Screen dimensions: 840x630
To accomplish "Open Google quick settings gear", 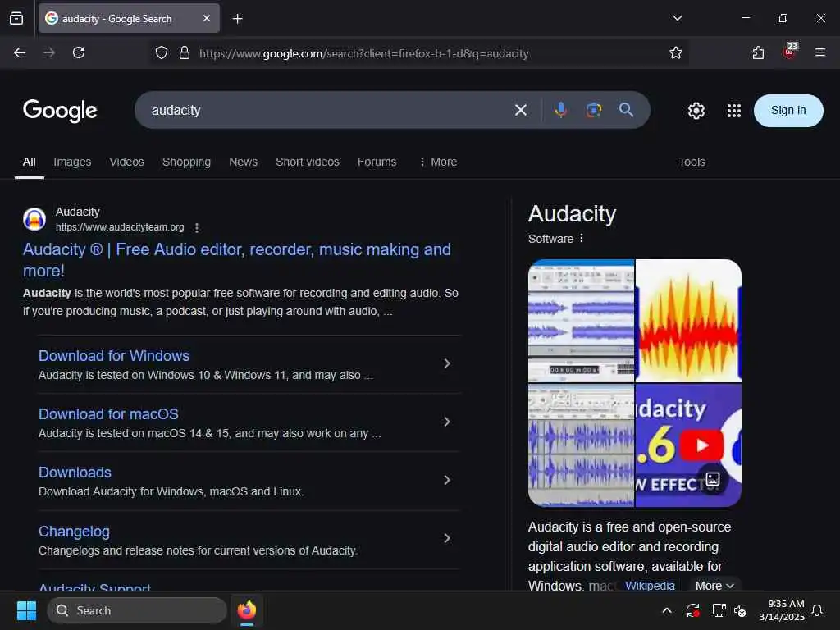I will [x=696, y=111].
